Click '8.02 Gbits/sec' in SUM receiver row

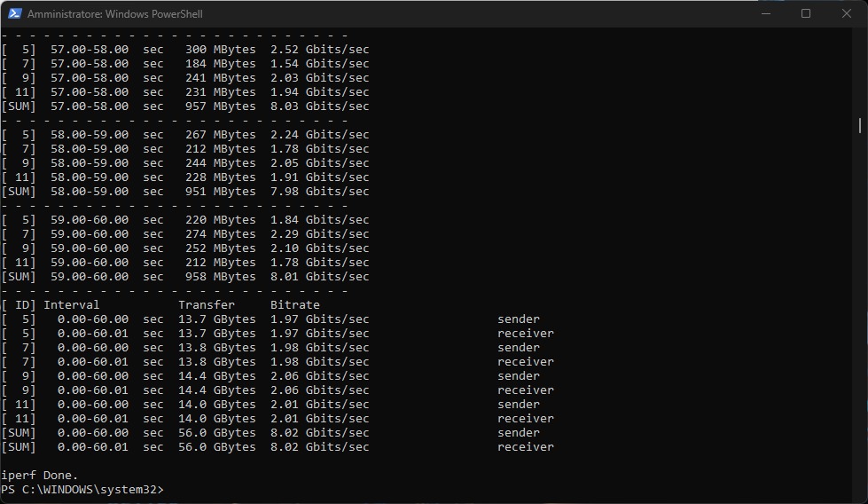click(320, 447)
